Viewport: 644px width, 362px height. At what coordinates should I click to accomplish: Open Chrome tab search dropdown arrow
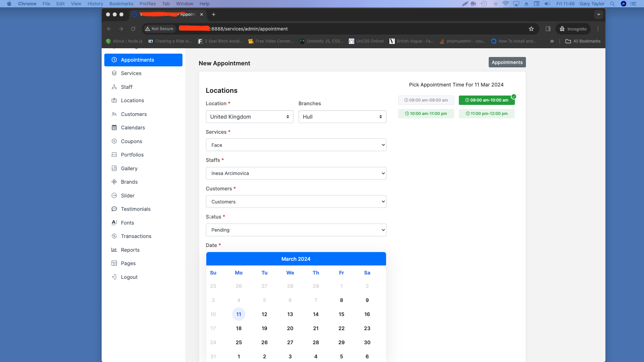pos(599,14)
